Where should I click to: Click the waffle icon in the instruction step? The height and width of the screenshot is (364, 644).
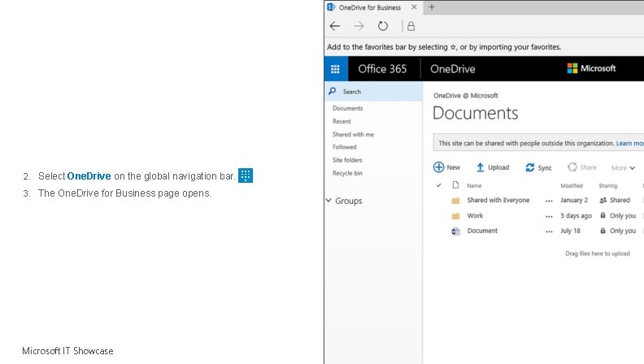coord(246,175)
